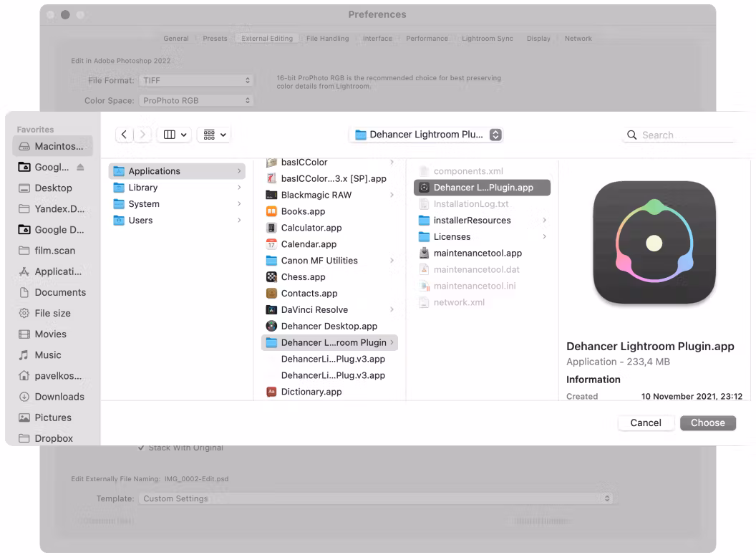Screen dimensions: 756x560
Task: Open Movies in sidebar
Action: pos(52,334)
